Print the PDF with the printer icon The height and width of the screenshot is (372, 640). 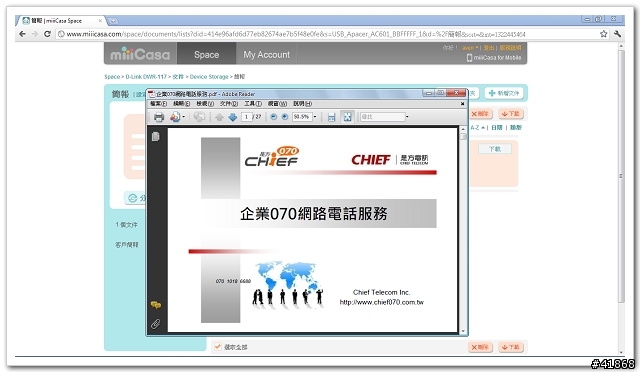point(159,117)
